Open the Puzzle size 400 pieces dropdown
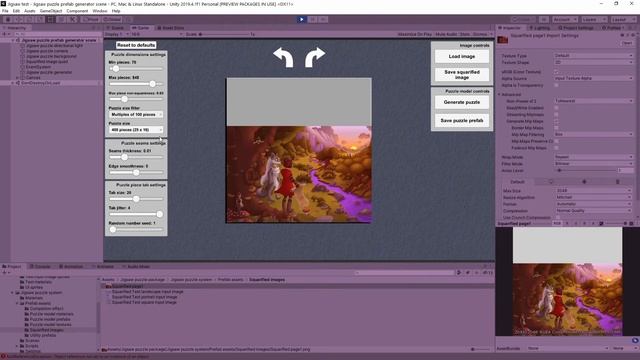 [136, 130]
